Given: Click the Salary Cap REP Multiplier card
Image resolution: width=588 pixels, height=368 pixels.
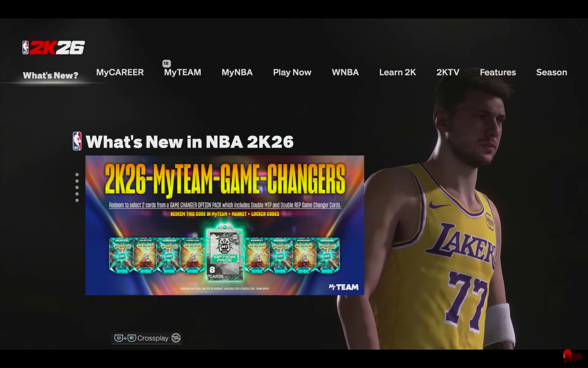Looking at the screenshot, I should coord(122,256).
